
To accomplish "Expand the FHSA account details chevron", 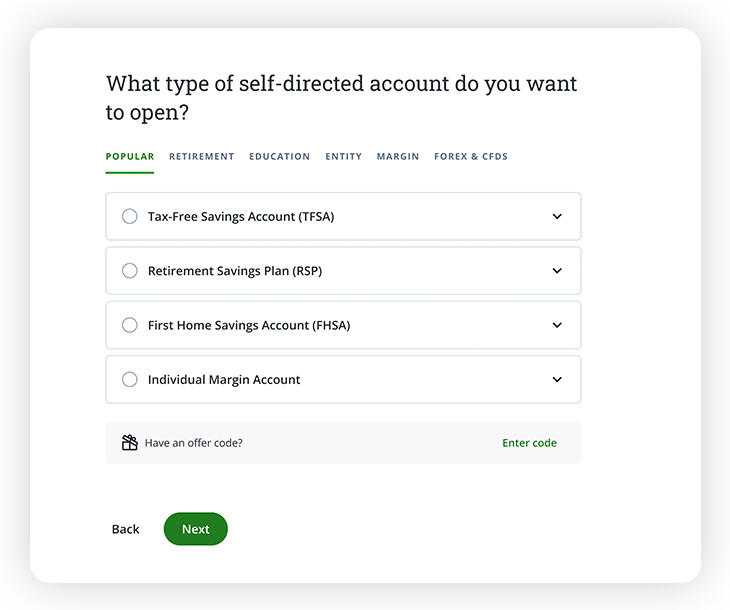I will click(557, 325).
